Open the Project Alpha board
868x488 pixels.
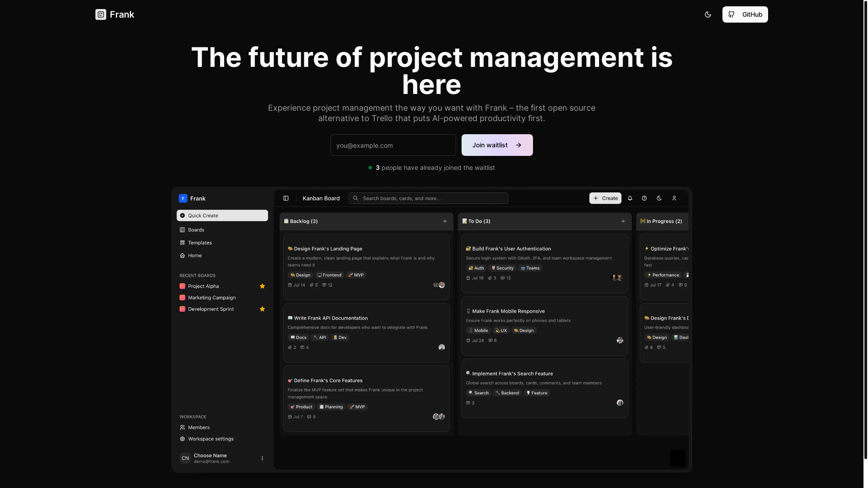(x=203, y=286)
